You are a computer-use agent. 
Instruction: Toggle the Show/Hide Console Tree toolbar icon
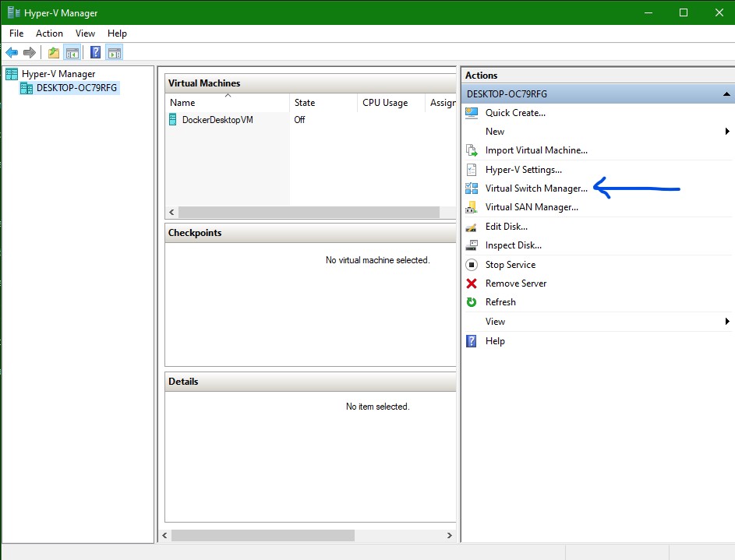tap(72, 53)
